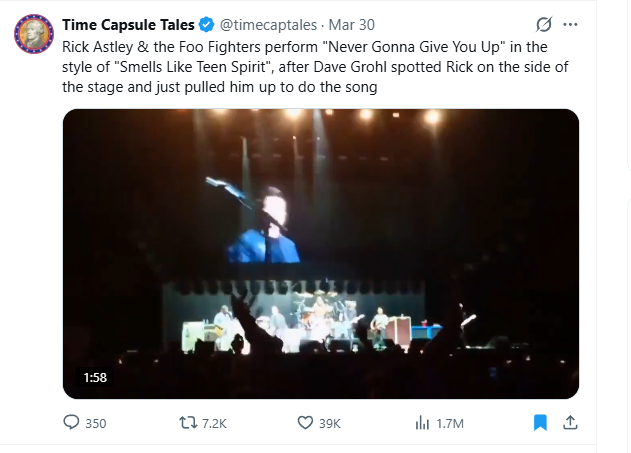The width and height of the screenshot is (631, 453).
Task: Click the 350 replies count
Action: click(x=95, y=423)
